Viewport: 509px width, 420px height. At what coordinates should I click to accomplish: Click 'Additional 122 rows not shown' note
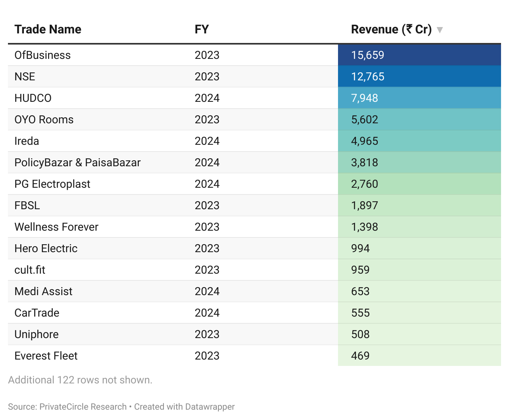click(x=80, y=380)
